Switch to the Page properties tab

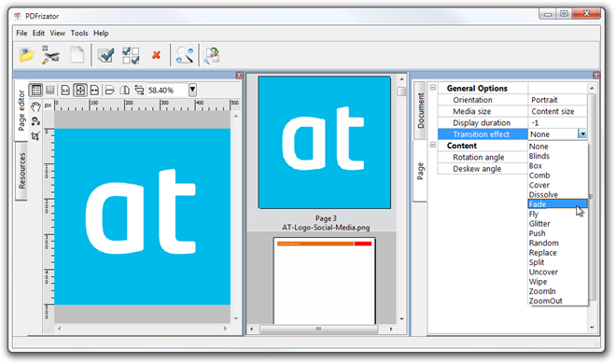coord(420,171)
